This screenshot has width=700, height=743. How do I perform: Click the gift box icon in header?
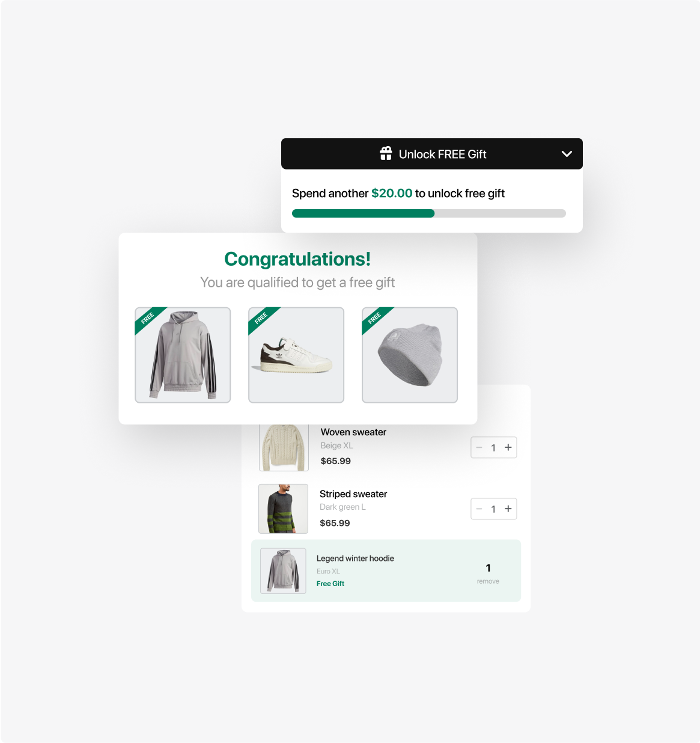[x=386, y=154]
